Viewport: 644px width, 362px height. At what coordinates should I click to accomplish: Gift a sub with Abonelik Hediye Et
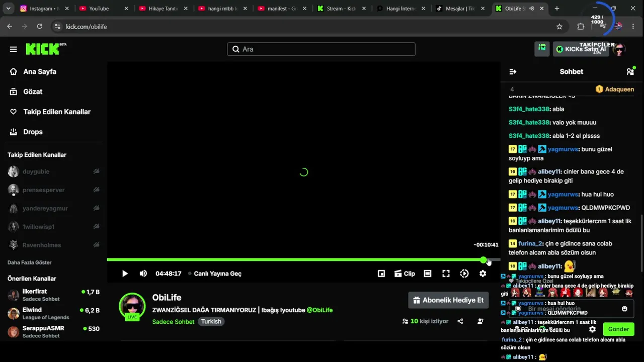(448, 300)
